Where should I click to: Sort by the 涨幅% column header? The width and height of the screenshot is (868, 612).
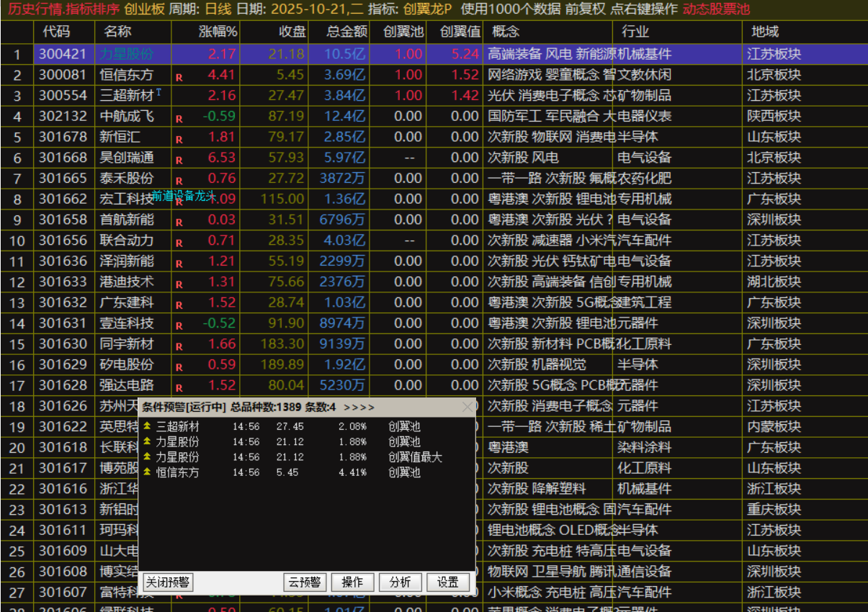[x=218, y=32]
